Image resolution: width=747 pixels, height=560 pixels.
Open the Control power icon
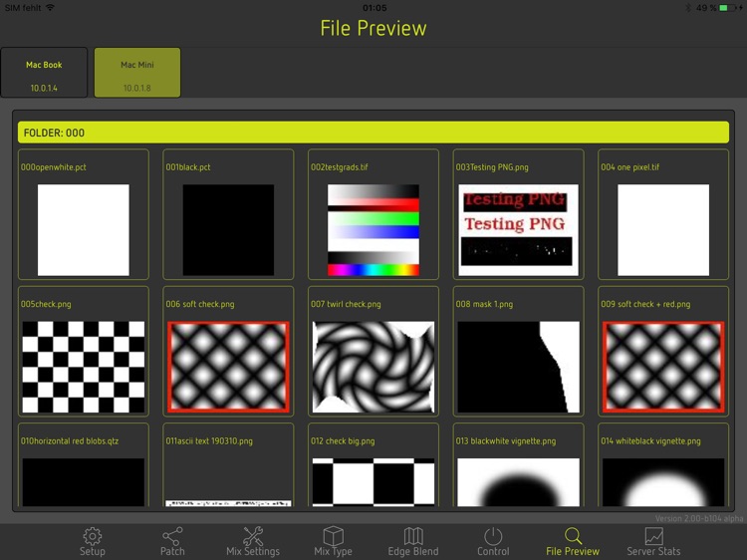point(493,536)
